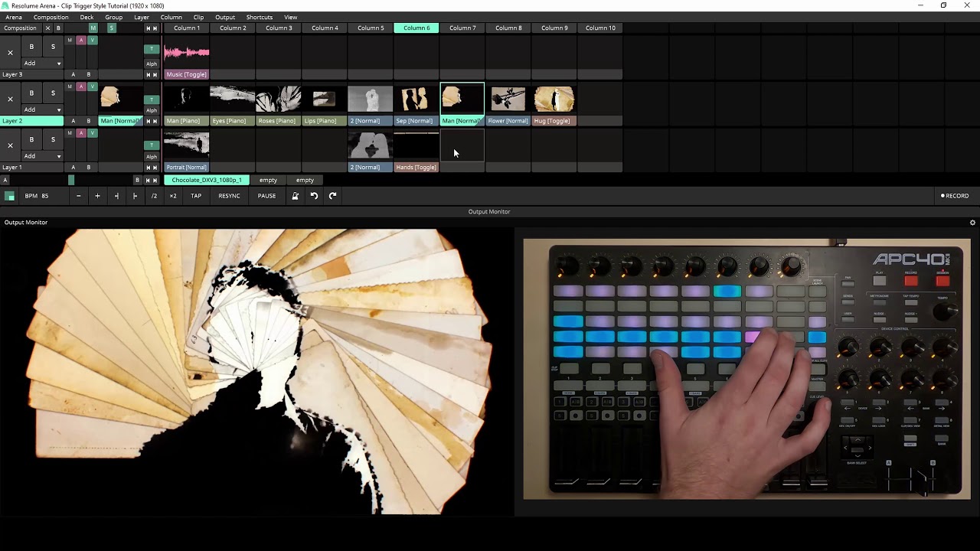Image resolution: width=980 pixels, height=551 pixels.
Task: Open Layer 2 blend mode Add dropdown
Action: click(42, 109)
